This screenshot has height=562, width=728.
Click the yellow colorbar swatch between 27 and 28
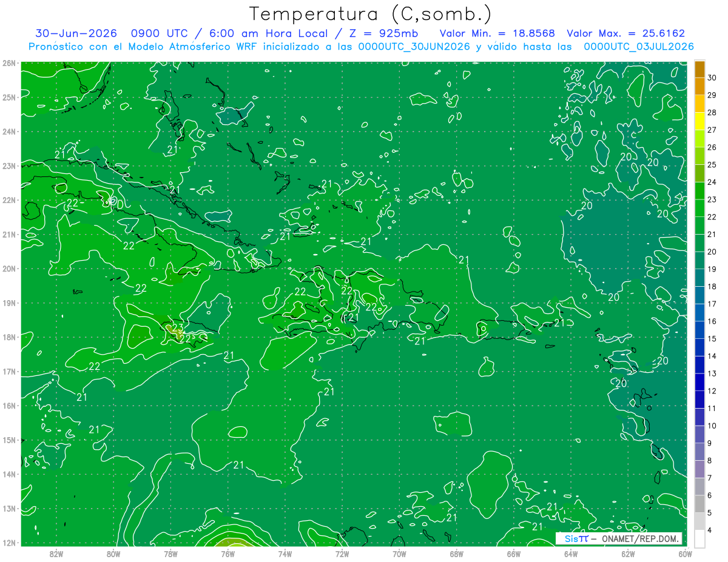coord(699,121)
